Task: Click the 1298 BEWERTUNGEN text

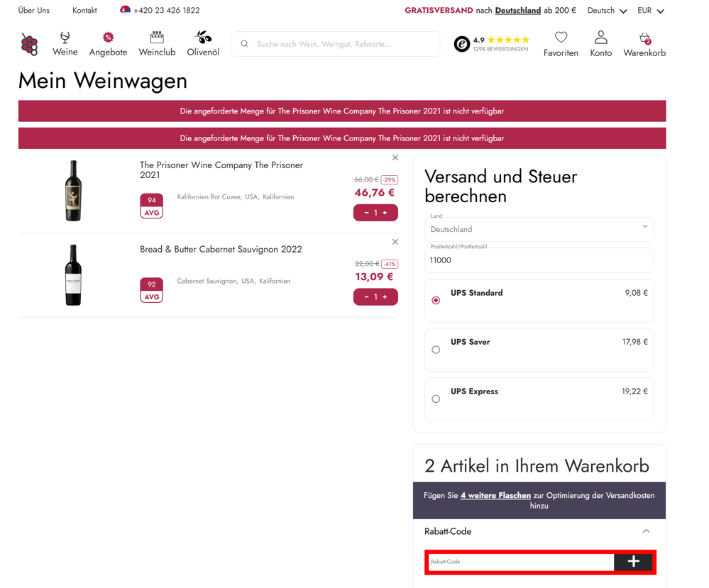Action: click(500, 49)
